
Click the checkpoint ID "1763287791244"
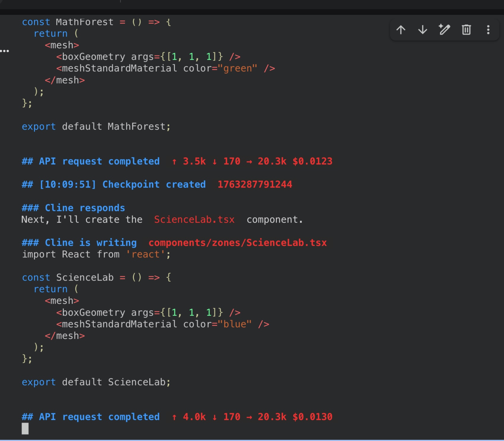[x=255, y=185]
